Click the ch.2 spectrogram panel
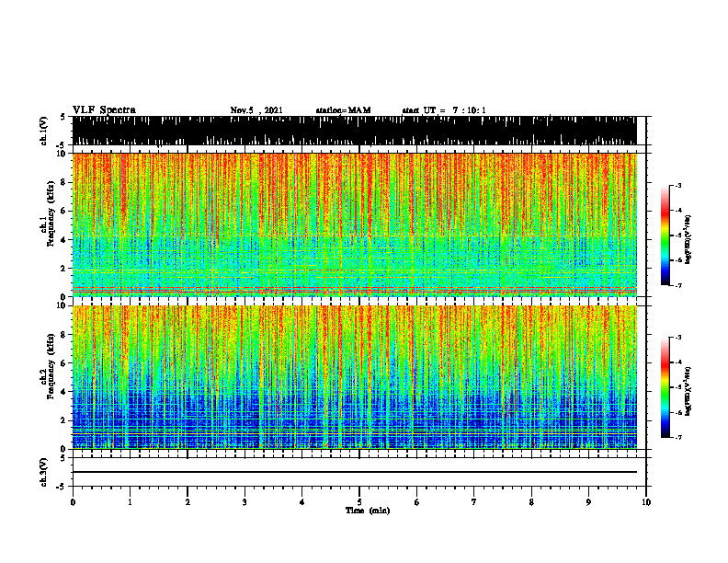 click(354, 377)
